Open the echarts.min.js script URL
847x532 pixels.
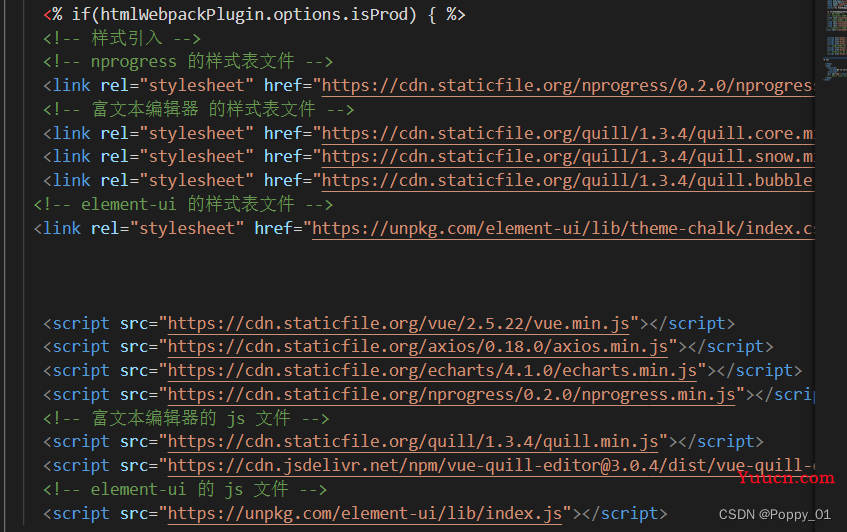coord(432,371)
